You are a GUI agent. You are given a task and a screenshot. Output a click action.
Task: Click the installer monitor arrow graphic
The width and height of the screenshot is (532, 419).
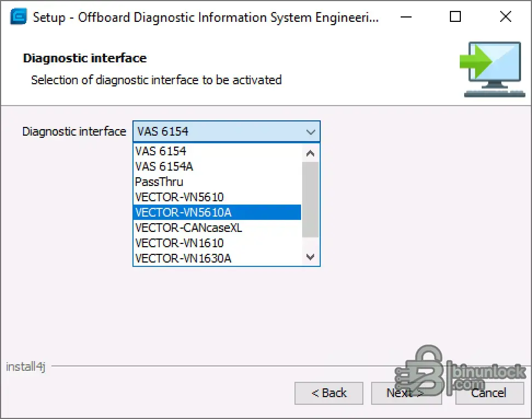(492, 69)
